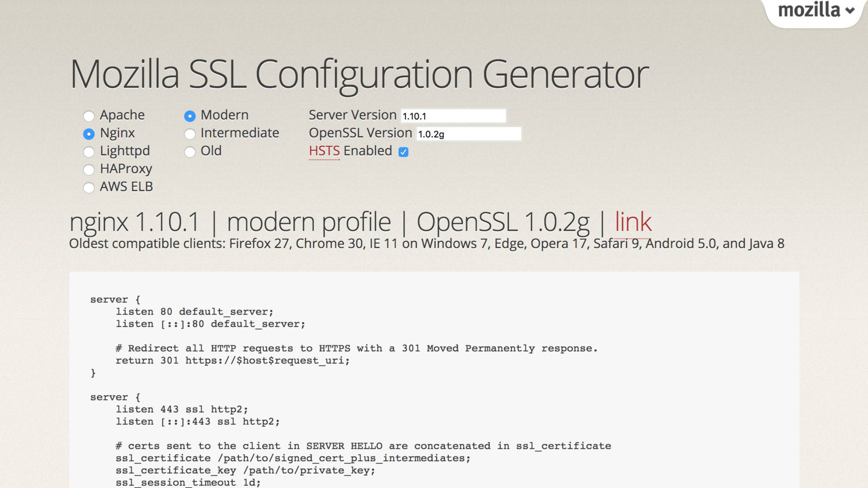
Task: Click the 'listen 80 default_server;' line
Action: pos(194,311)
